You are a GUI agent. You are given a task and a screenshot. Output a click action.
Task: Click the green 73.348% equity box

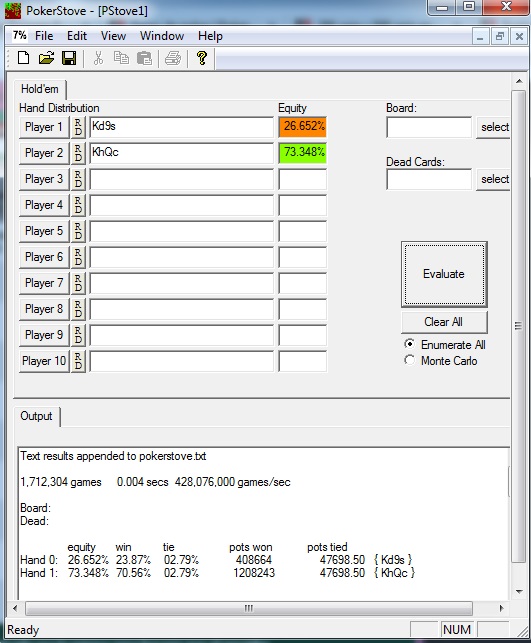click(x=303, y=153)
